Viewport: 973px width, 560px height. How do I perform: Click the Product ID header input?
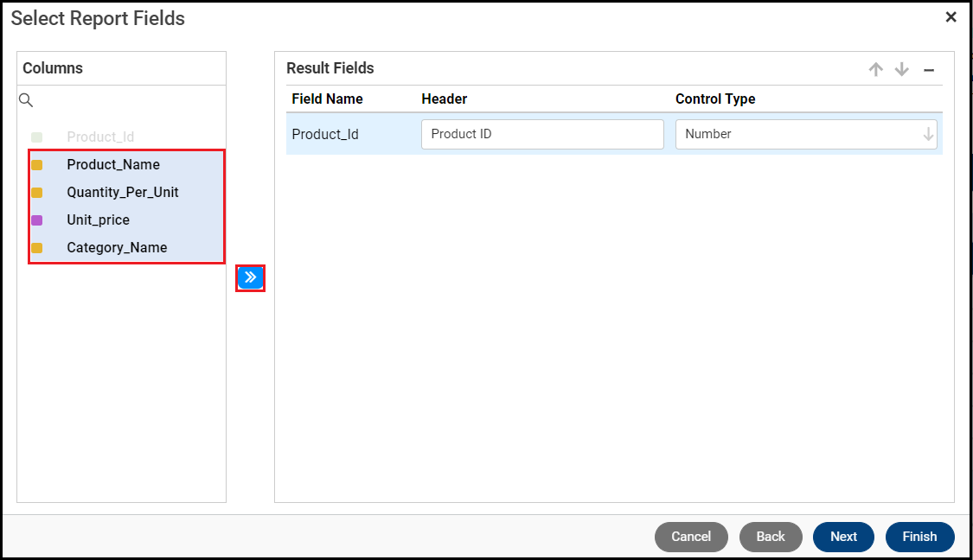coord(542,134)
